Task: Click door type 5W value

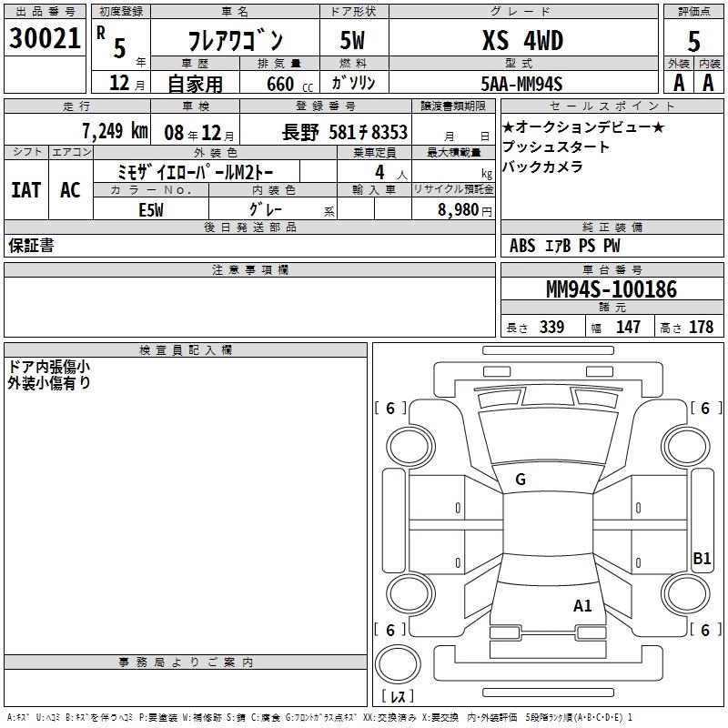Action: coord(352,40)
